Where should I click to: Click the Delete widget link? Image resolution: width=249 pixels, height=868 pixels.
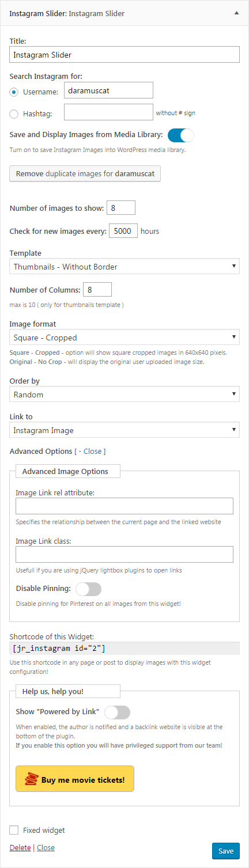20,847
